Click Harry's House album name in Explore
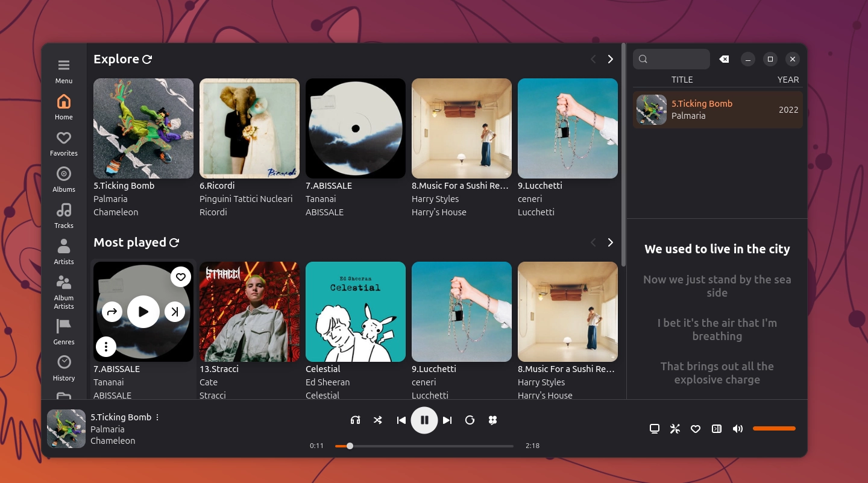 [439, 212]
